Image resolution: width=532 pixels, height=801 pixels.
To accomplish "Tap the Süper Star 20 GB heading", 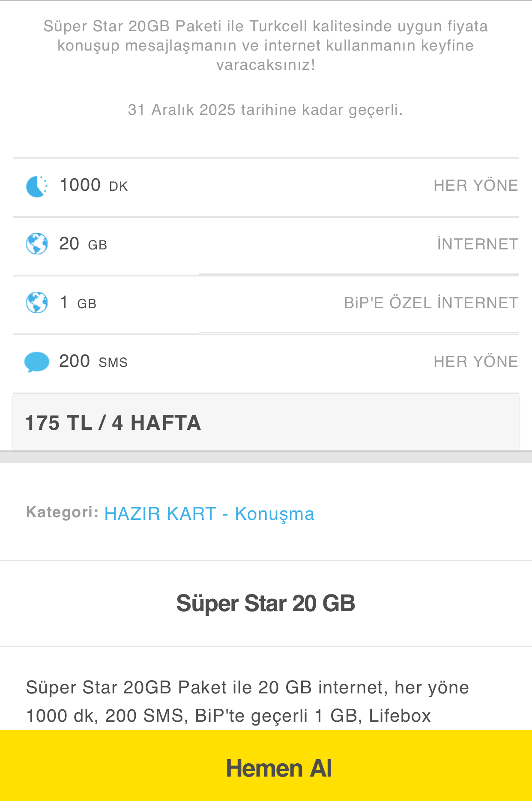I will pyautogui.click(x=266, y=603).
